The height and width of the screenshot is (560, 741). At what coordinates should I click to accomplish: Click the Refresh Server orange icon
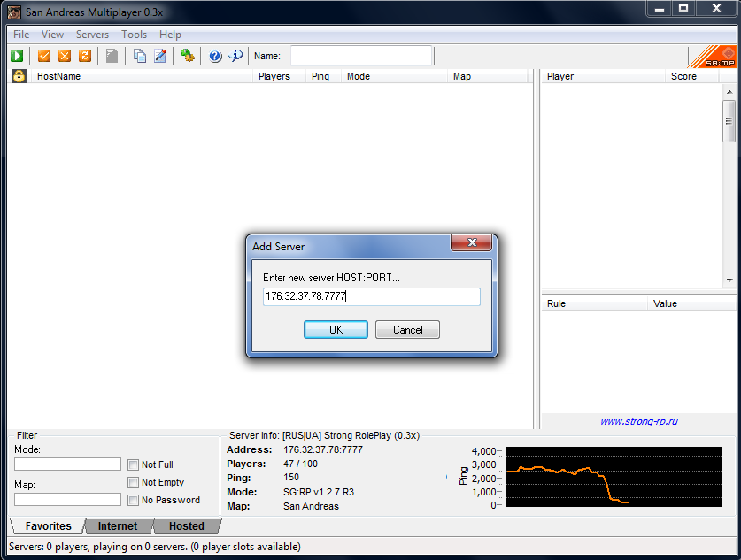[x=85, y=56]
